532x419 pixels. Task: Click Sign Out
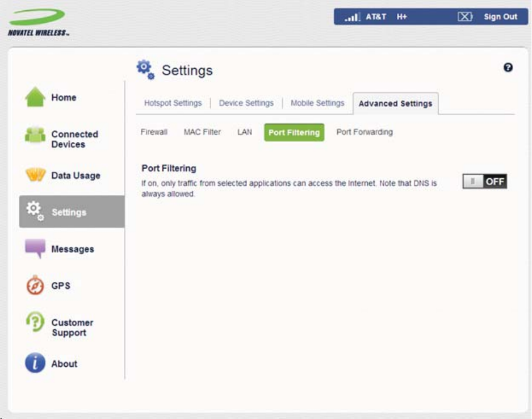[500, 16]
